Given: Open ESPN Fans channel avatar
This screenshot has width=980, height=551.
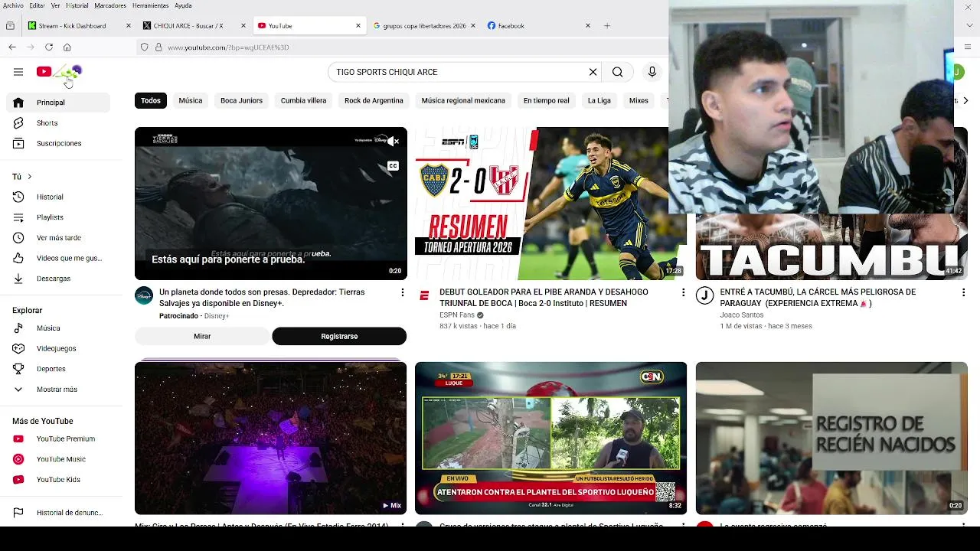Looking at the screenshot, I should (424, 295).
